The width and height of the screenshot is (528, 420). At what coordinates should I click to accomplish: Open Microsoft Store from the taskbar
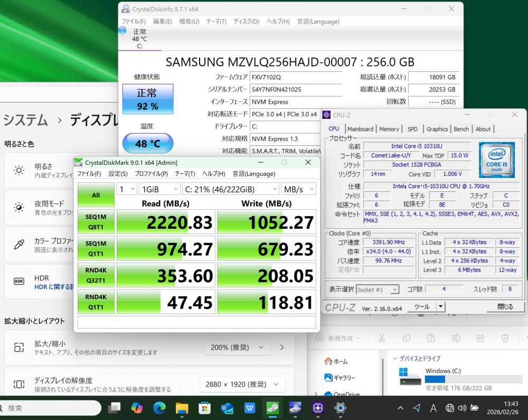click(x=204, y=408)
